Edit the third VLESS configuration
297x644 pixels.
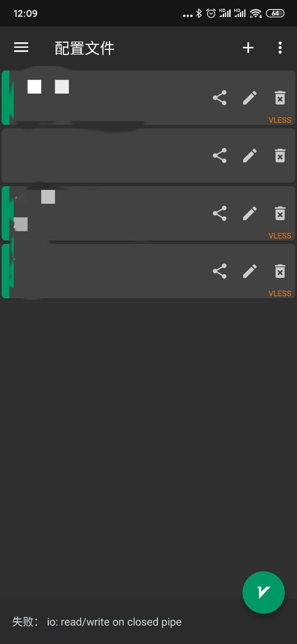[250, 213]
